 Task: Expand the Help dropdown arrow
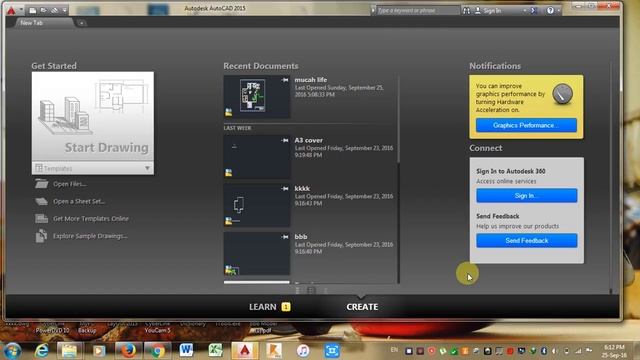pyautogui.click(x=559, y=11)
